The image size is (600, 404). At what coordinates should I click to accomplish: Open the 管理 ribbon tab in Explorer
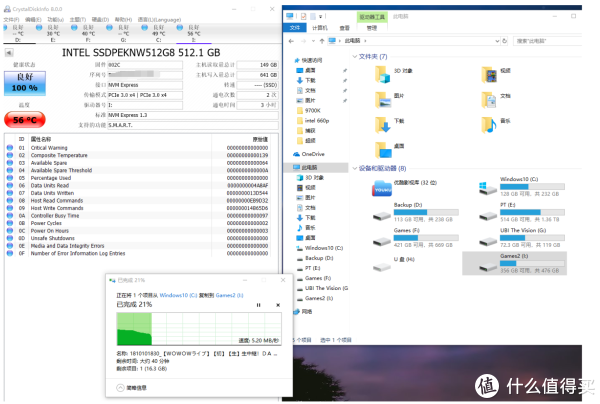pyautogui.click(x=372, y=28)
